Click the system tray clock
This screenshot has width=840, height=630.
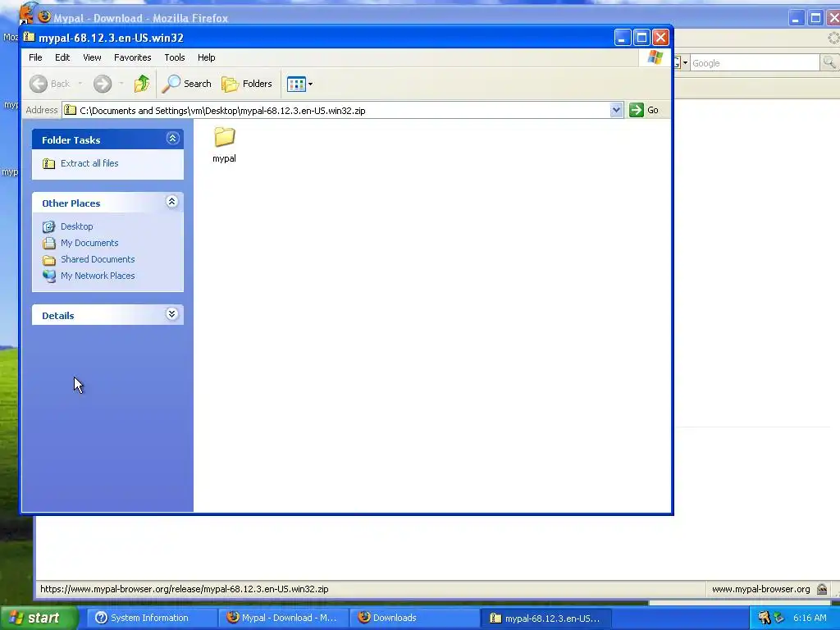pyautogui.click(x=810, y=618)
